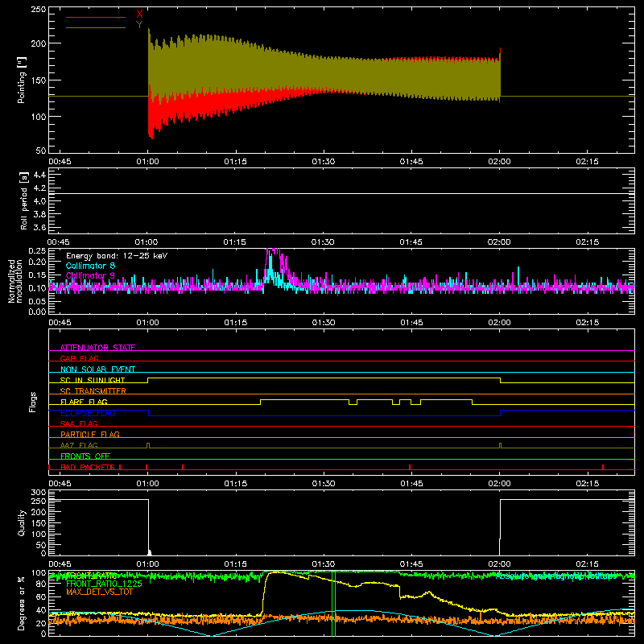
Task: Click the FRONT_RATIO_1225 legend entry
Action: (104, 584)
